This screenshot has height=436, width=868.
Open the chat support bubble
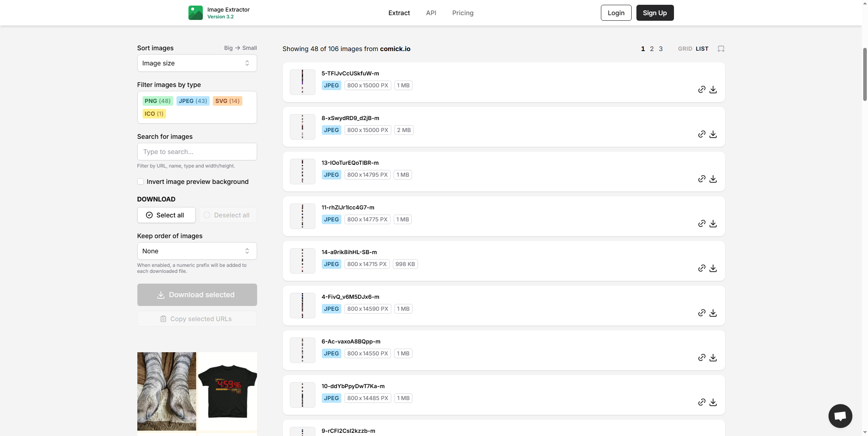point(840,416)
